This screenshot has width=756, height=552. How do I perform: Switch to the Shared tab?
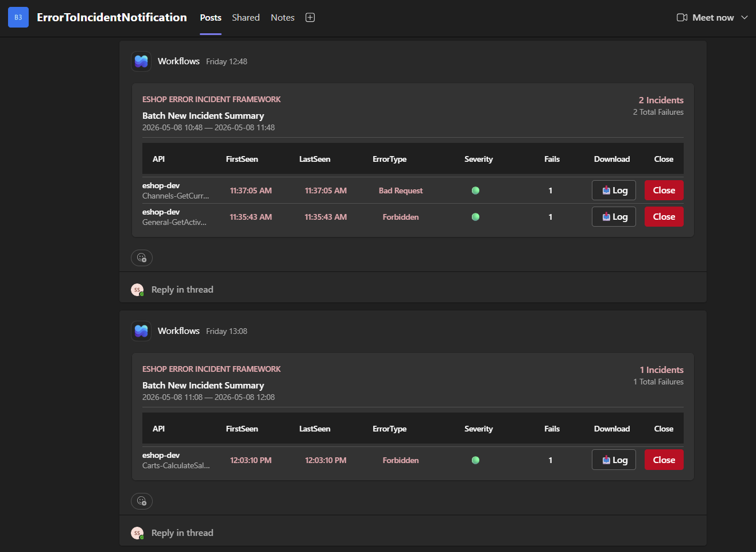[x=246, y=18]
